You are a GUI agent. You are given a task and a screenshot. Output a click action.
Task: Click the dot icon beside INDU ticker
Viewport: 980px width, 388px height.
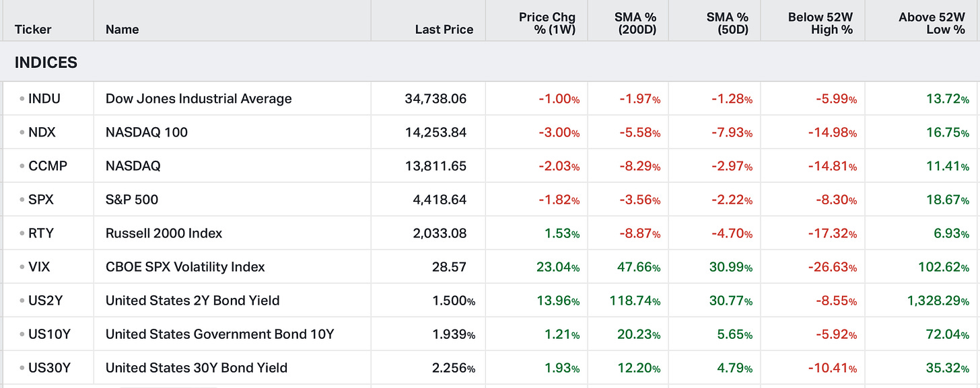click(22, 99)
